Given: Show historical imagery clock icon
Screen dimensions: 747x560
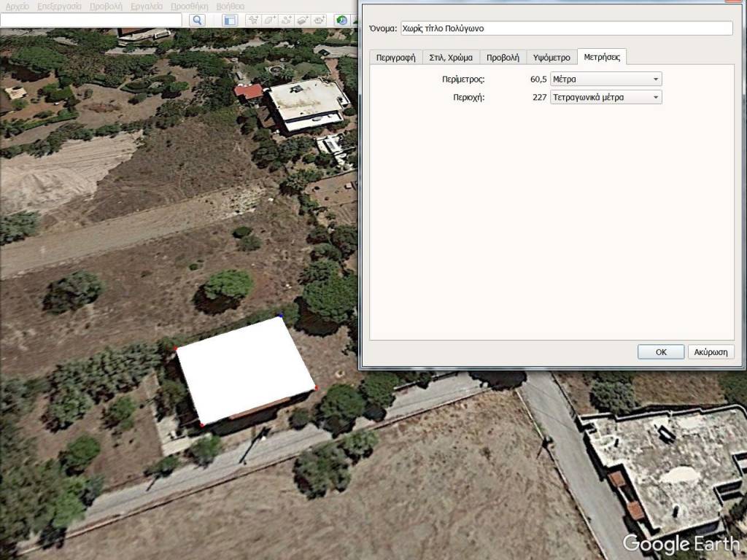Looking at the screenshot, I should (341, 20).
